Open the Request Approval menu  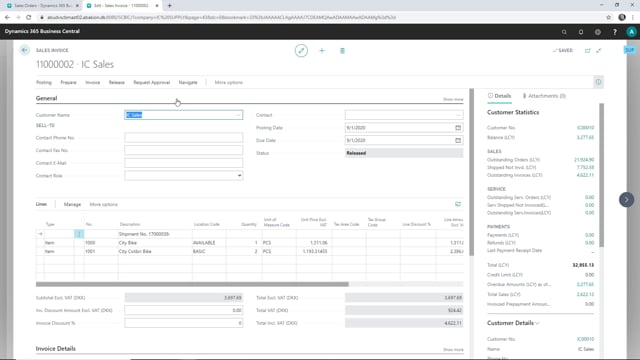pyautogui.click(x=151, y=82)
